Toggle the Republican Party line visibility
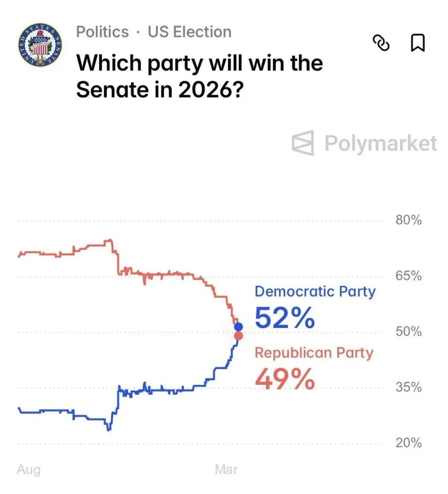448x494 pixels. [x=314, y=353]
